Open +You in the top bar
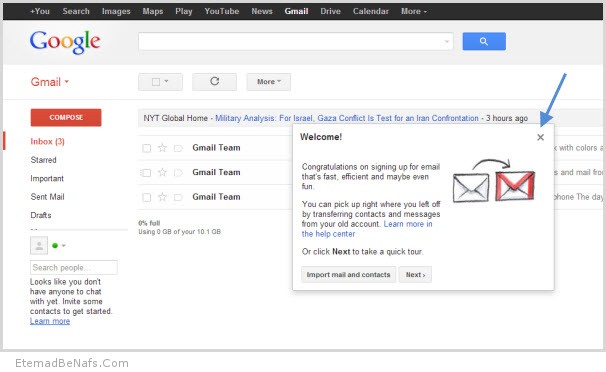Viewport: 606px width, 372px height. coord(40,11)
